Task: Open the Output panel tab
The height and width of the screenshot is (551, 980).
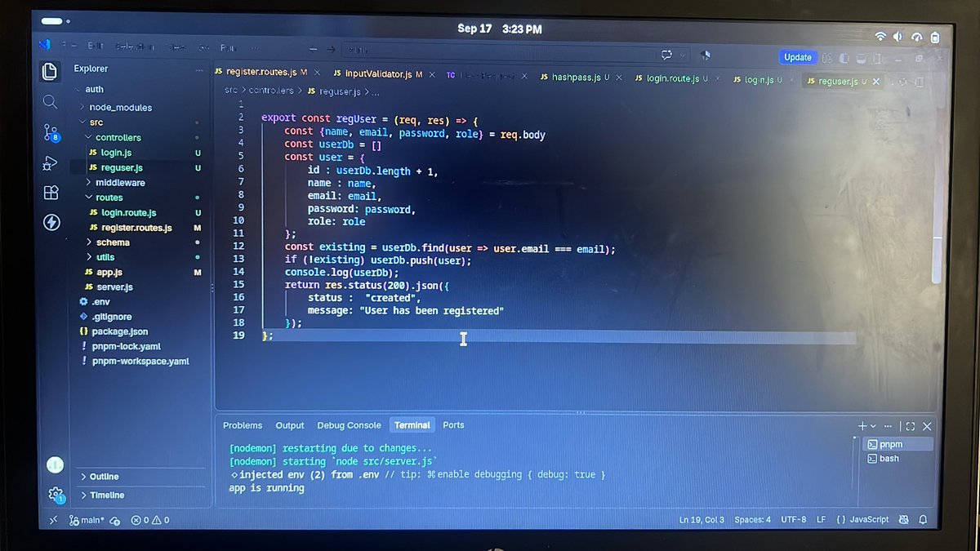Action: click(290, 425)
